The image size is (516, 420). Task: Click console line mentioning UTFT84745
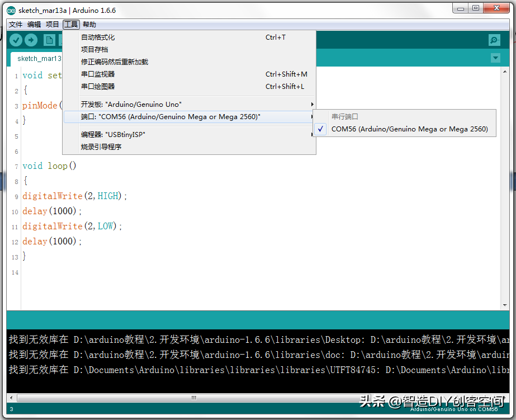pyautogui.click(x=259, y=370)
